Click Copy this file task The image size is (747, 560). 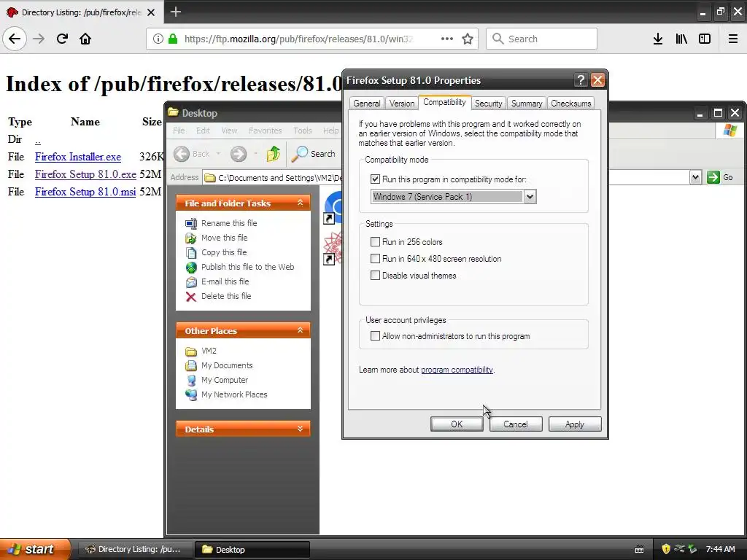224,252
